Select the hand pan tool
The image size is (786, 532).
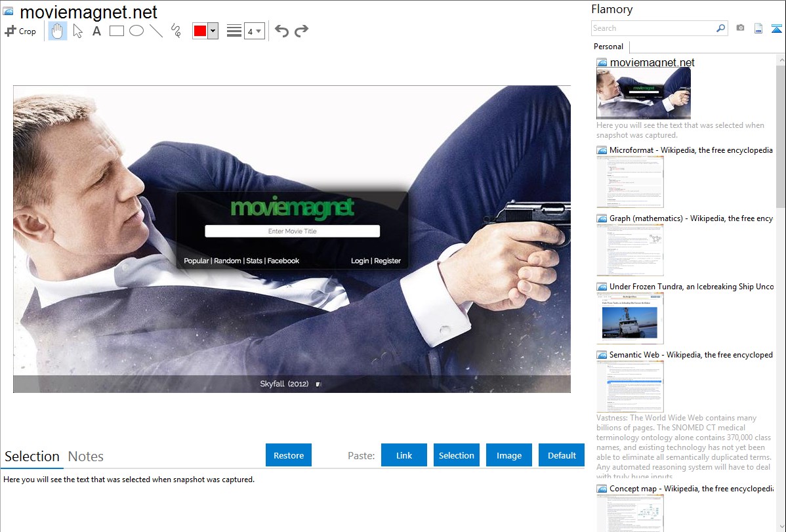click(x=57, y=31)
